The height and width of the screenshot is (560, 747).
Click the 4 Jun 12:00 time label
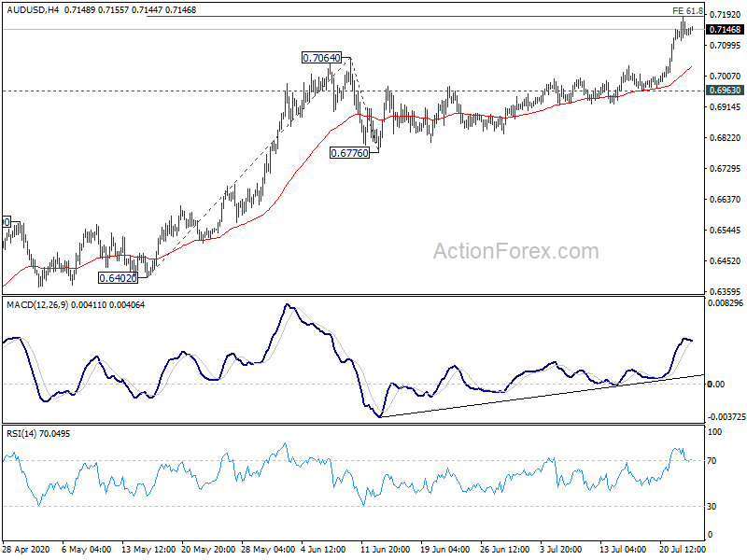pyautogui.click(x=323, y=550)
